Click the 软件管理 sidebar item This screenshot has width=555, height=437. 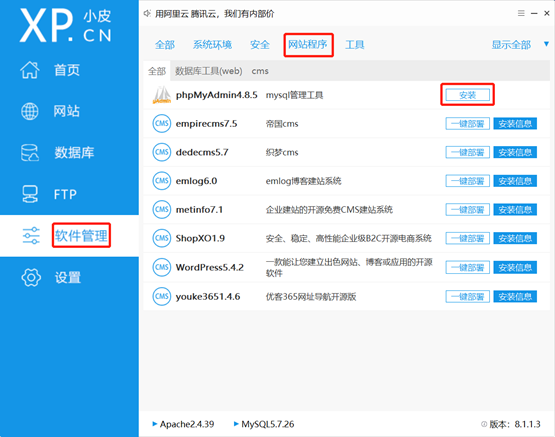[81, 235]
